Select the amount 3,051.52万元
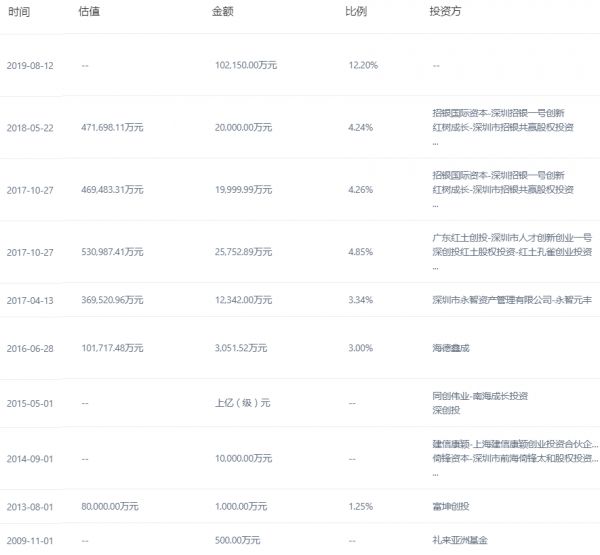 tap(241, 348)
